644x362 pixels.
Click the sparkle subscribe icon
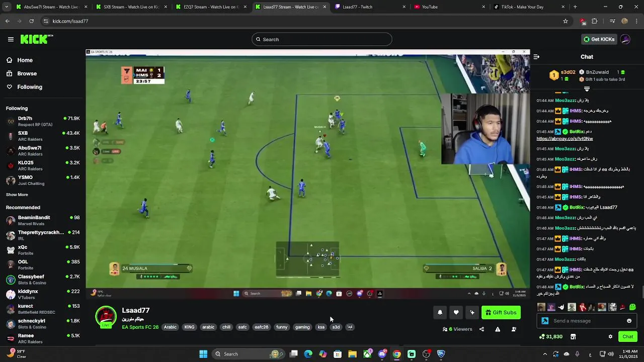(472, 313)
